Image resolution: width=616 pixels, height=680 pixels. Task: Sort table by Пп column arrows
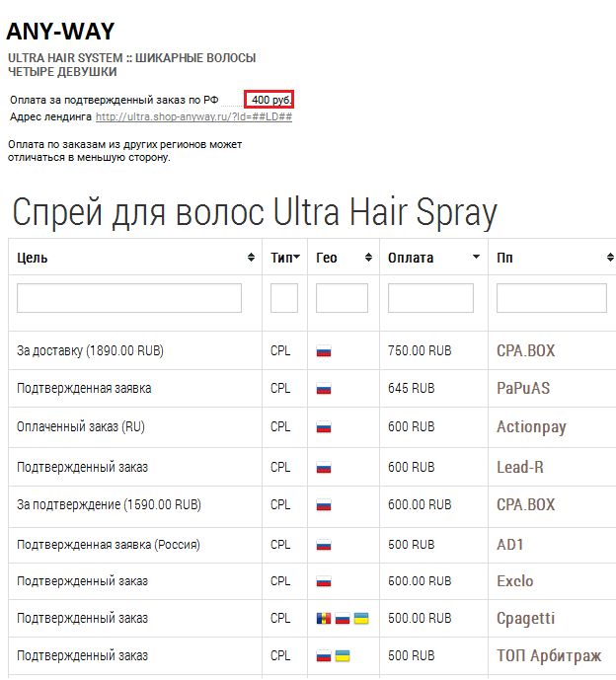click(610, 257)
